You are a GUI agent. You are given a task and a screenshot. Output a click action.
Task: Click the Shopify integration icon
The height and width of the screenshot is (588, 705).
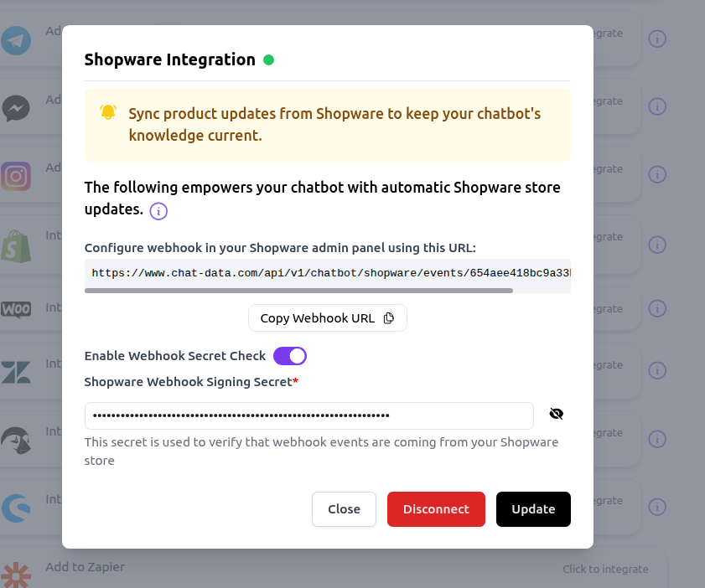[16, 245]
